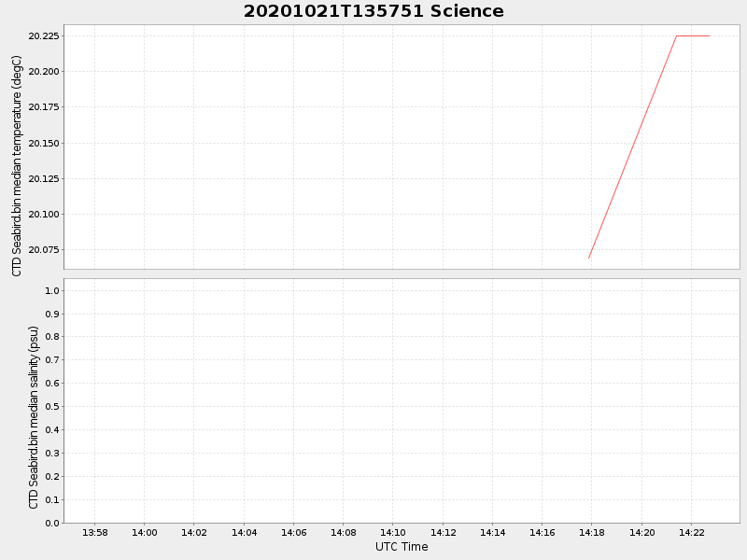Click the flat red line segment at 20.225
The width and height of the screenshot is (747, 560).
click(x=693, y=35)
